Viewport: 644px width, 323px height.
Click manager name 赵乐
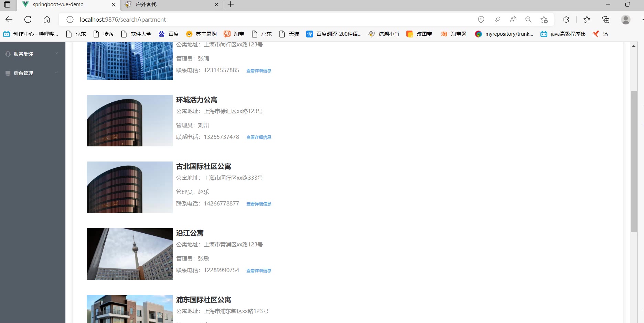click(x=204, y=192)
